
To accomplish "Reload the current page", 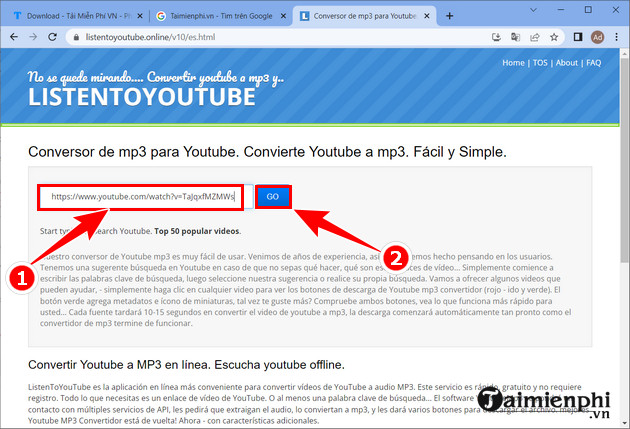I will pos(52,37).
